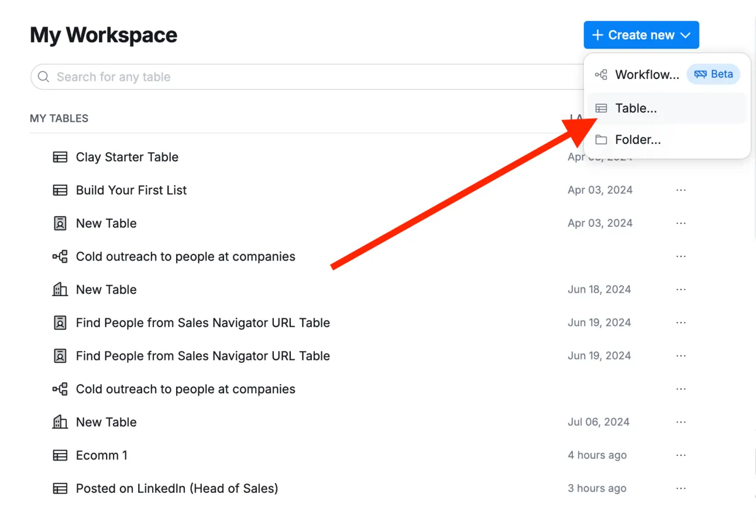Click the table icon beside Clay Starter Table
This screenshot has width=756, height=532.
(x=60, y=157)
